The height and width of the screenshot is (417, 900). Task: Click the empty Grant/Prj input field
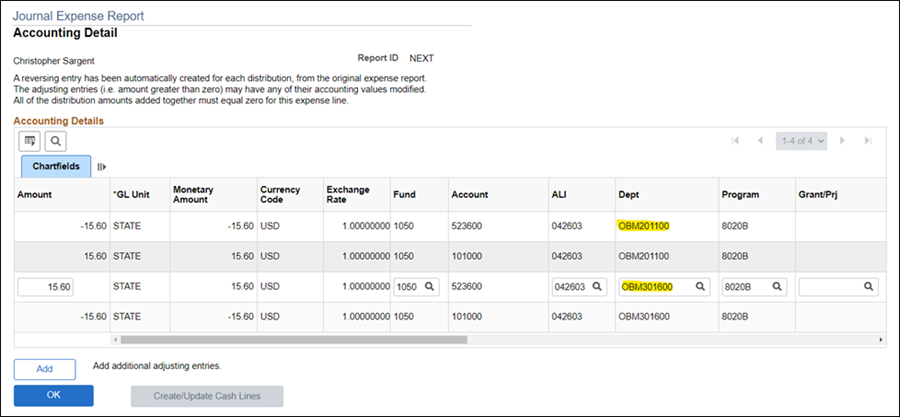click(x=839, y=287)
